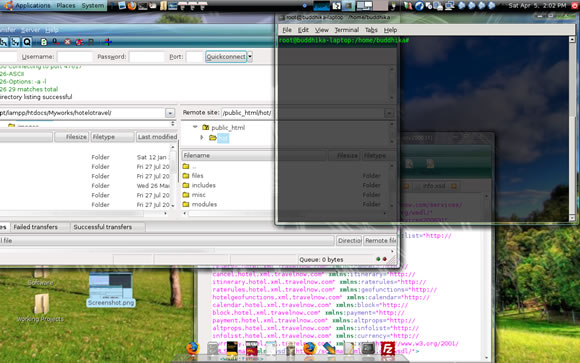Toggle the FileZilla transfer queue view (Q icon)
Screen dimensions: 580x363
coord(27,42)
